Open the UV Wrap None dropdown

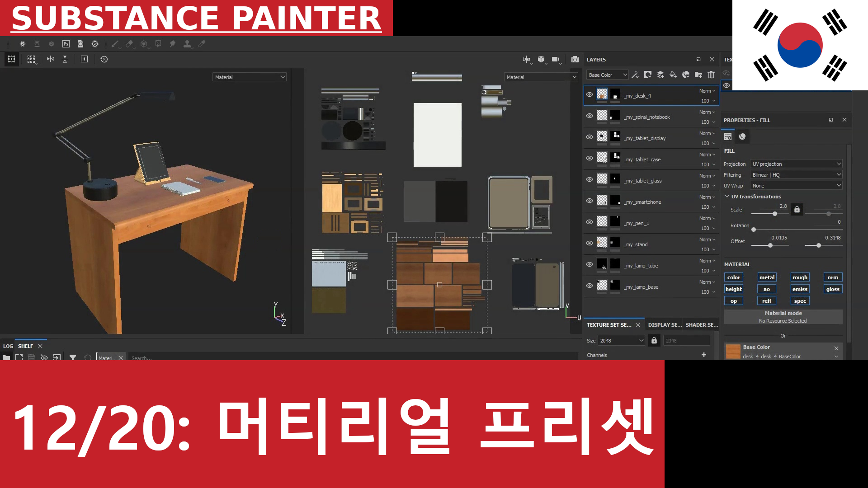click(796, 186)
